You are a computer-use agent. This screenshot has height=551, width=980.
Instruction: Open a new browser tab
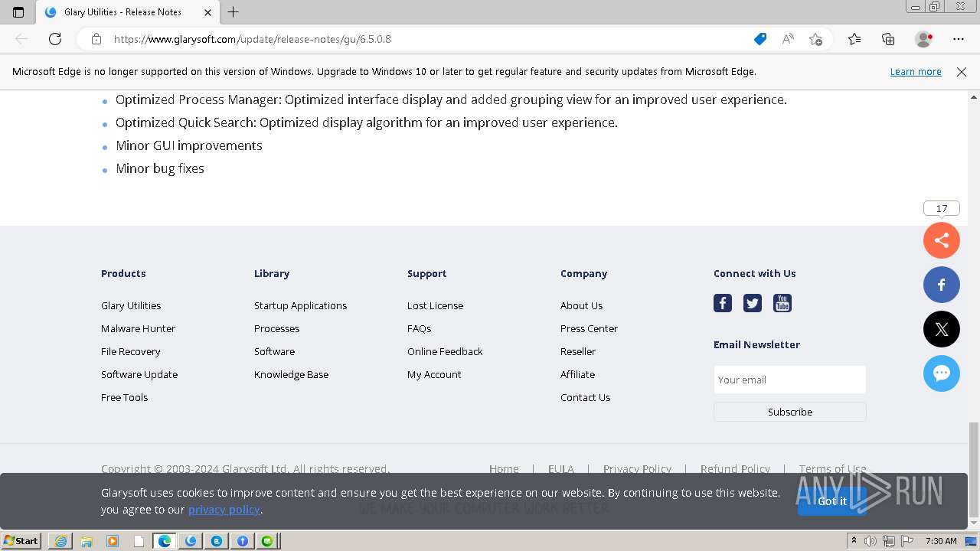234,12
